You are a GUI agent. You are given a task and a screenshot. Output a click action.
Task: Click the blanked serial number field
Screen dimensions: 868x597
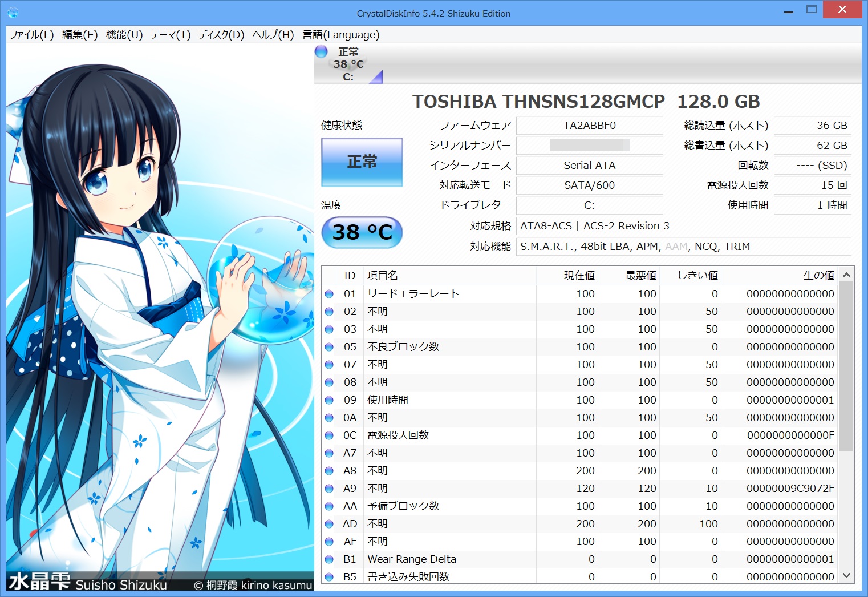[x=590, y=146]
